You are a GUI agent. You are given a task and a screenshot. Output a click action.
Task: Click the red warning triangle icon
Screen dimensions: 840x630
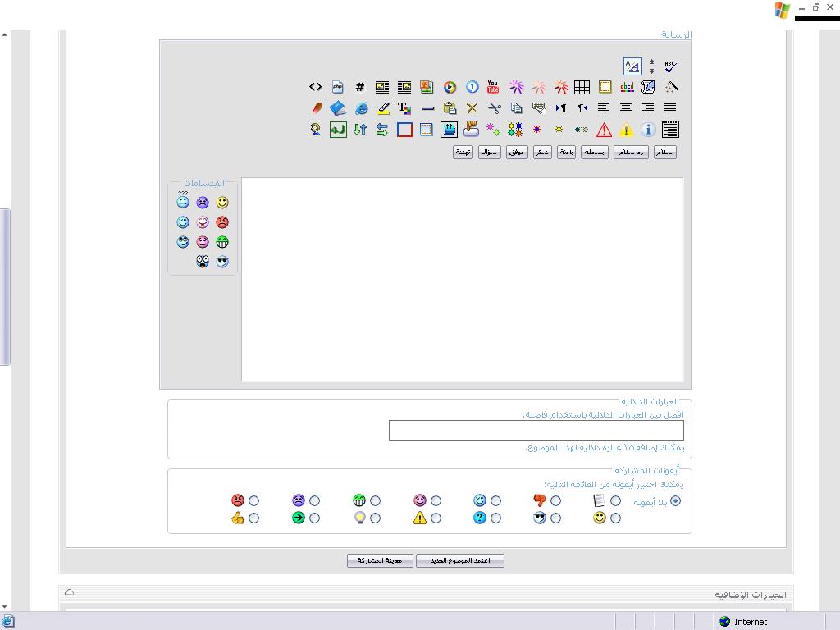pyautogui.click(x=604, y=130)
